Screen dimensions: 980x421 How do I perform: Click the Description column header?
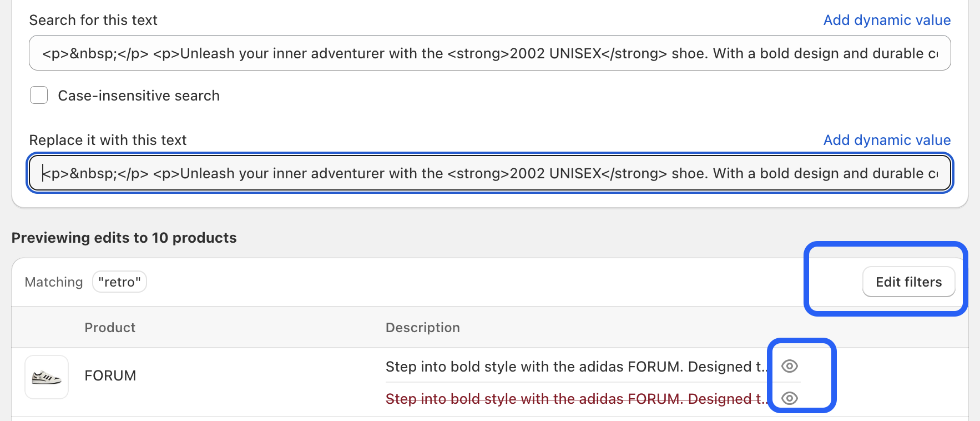tap(422, 327)
